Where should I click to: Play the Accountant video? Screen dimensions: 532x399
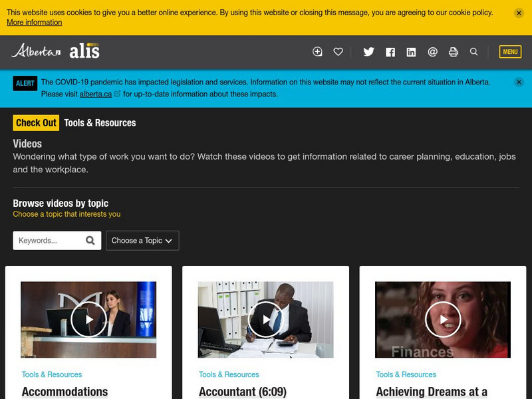[x=266, y=320]
